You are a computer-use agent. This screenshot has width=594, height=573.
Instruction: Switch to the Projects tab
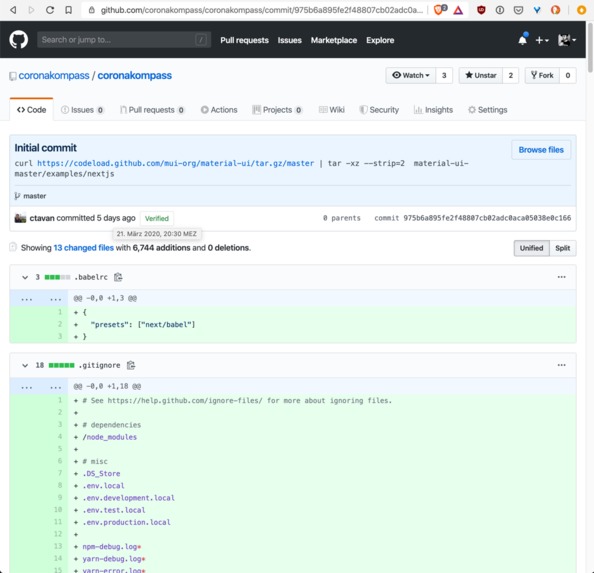(277, 110)
